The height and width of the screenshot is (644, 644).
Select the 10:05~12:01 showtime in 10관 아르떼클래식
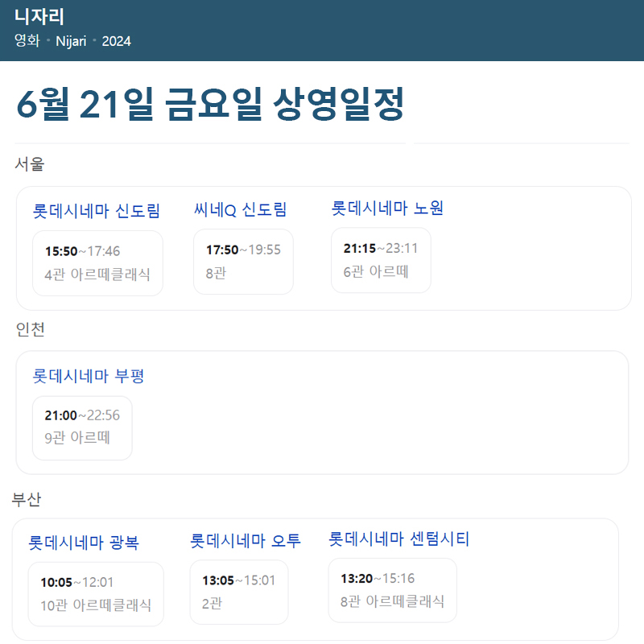click(x=96, y=594)
